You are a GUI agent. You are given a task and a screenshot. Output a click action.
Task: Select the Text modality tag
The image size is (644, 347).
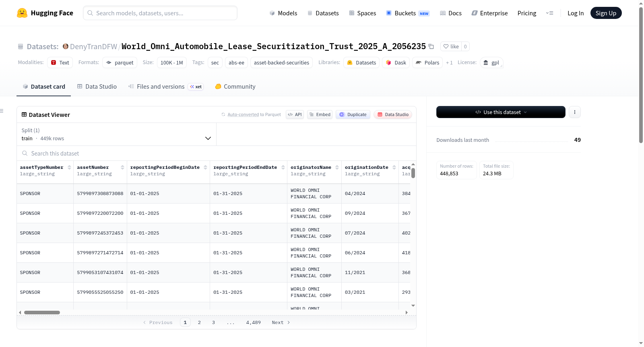[60, 62]
